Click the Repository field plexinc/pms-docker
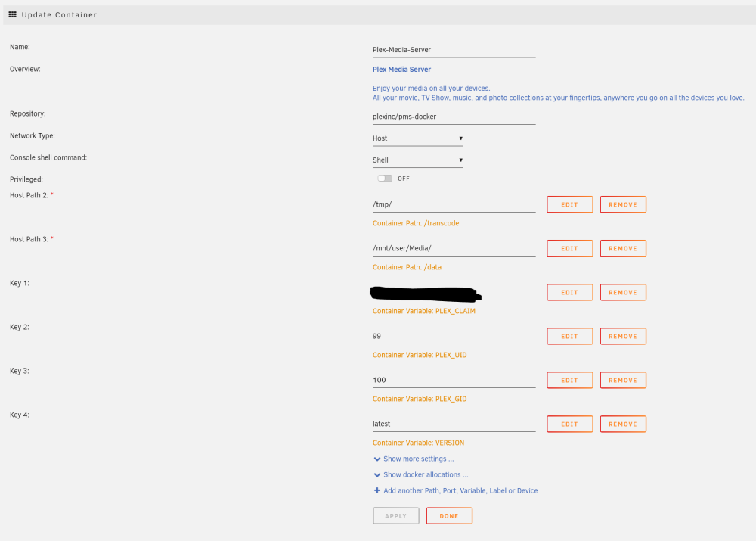 [x=454, y=117]
